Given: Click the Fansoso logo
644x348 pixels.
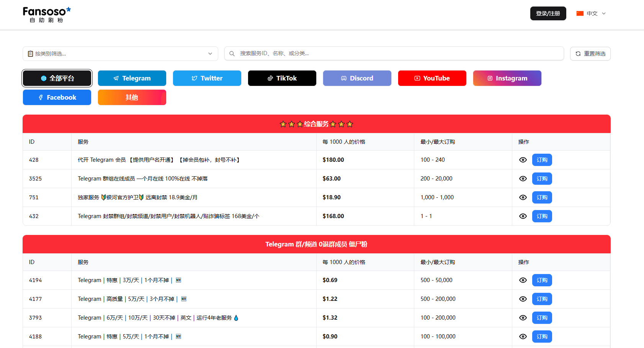Looking at the screenshot, I should point(47,15).
